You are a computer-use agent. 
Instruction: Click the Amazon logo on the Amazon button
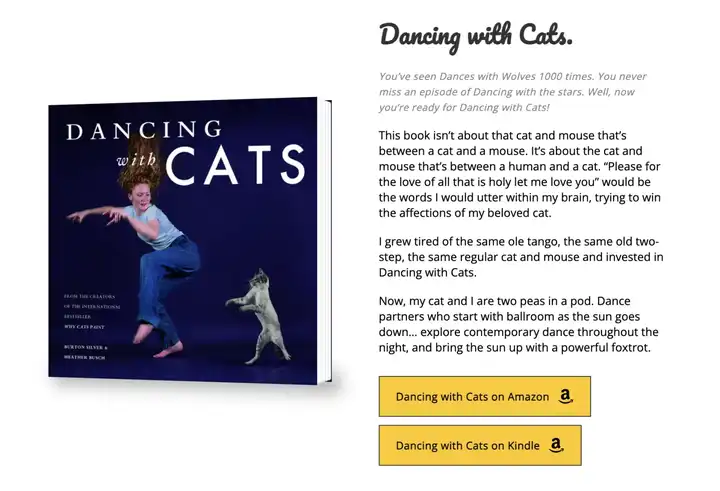tap(566, 396)
